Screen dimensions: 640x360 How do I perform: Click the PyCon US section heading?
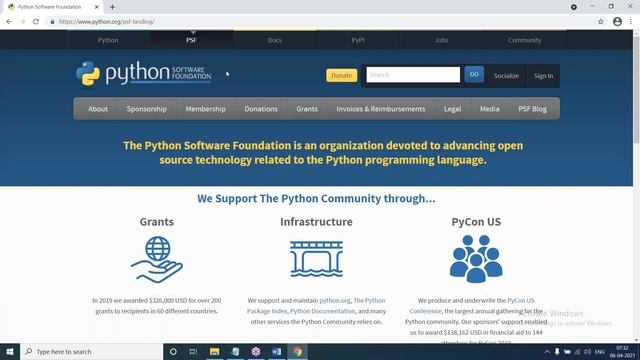coord(476,222)
